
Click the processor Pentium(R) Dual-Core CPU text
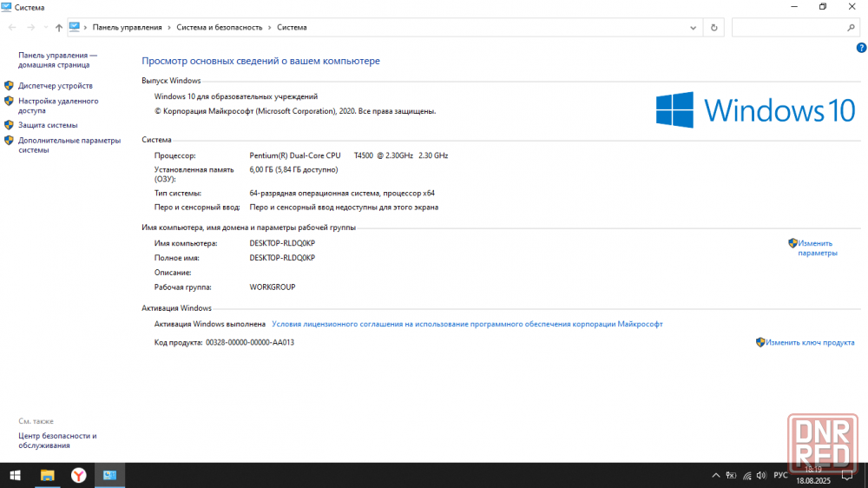pyautogui.click(x=295, y=155)
